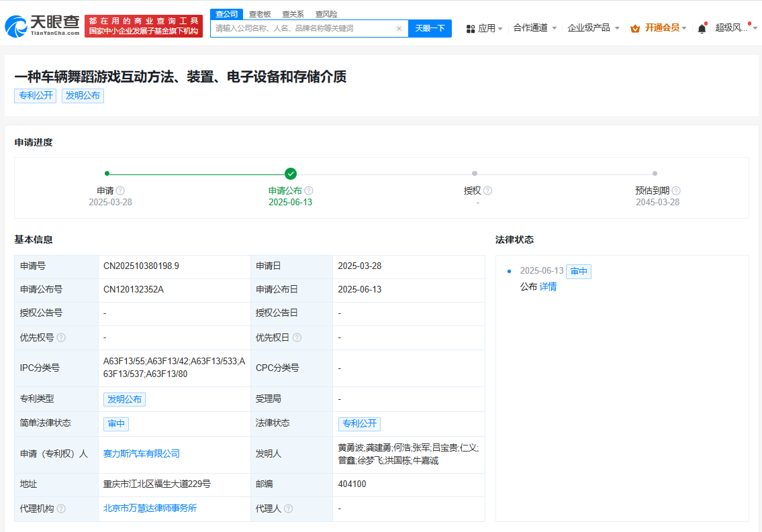
Task: Open the 合作通道 dropdown
Action: tap(534, 28)
